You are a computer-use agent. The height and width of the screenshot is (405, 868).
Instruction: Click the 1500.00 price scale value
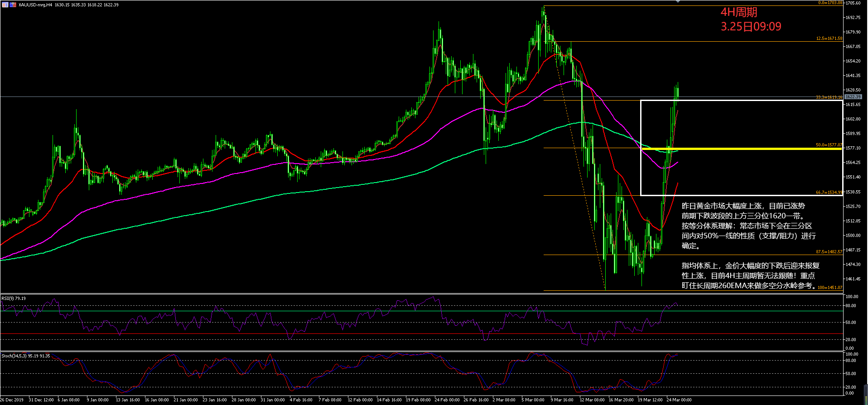coord(853,236)
